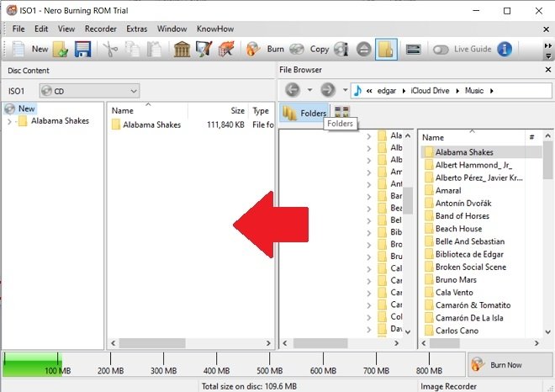Click the burning building toolbar icon

click(x=226, y=49)
